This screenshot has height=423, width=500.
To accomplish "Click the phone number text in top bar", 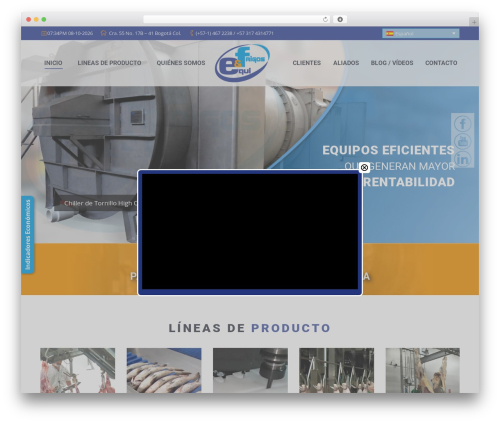I will point(234,33).
